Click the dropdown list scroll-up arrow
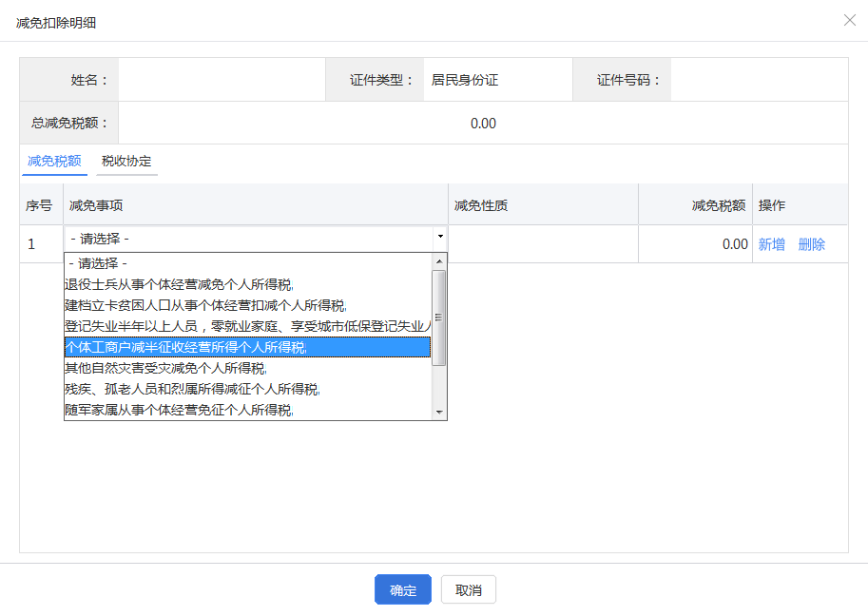Viewport: 868px width, 616px height. [x=439, y=261]
